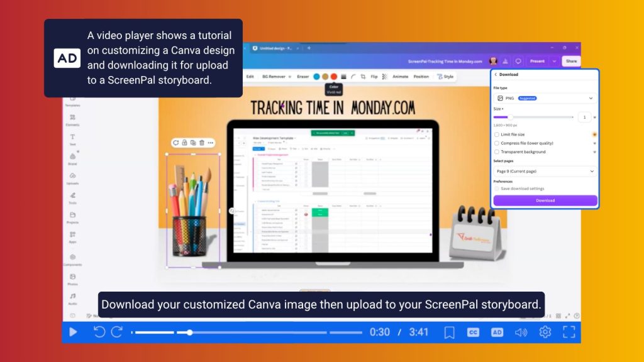Click the size multiplier input field
The image size is (644, 362).
click(584, 117)
